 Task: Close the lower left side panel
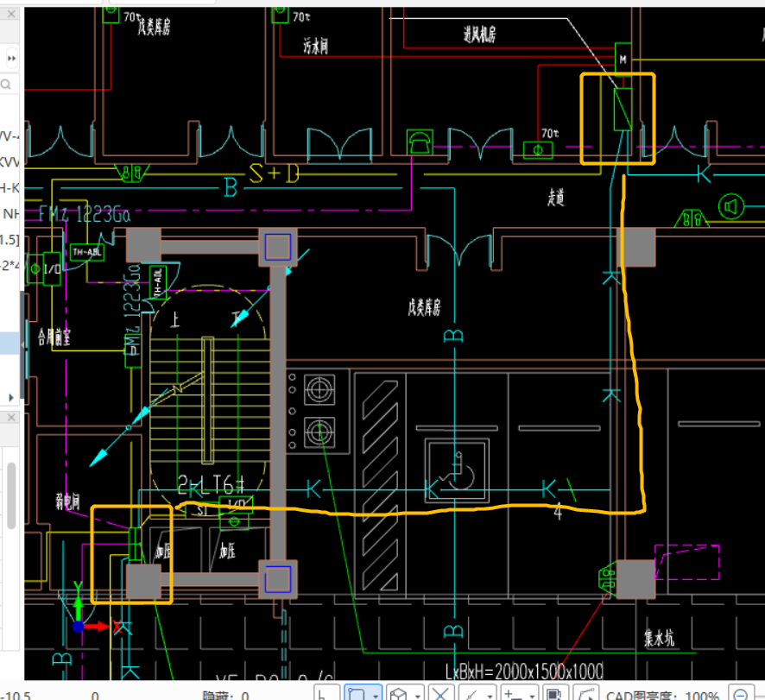click(10, 418)
